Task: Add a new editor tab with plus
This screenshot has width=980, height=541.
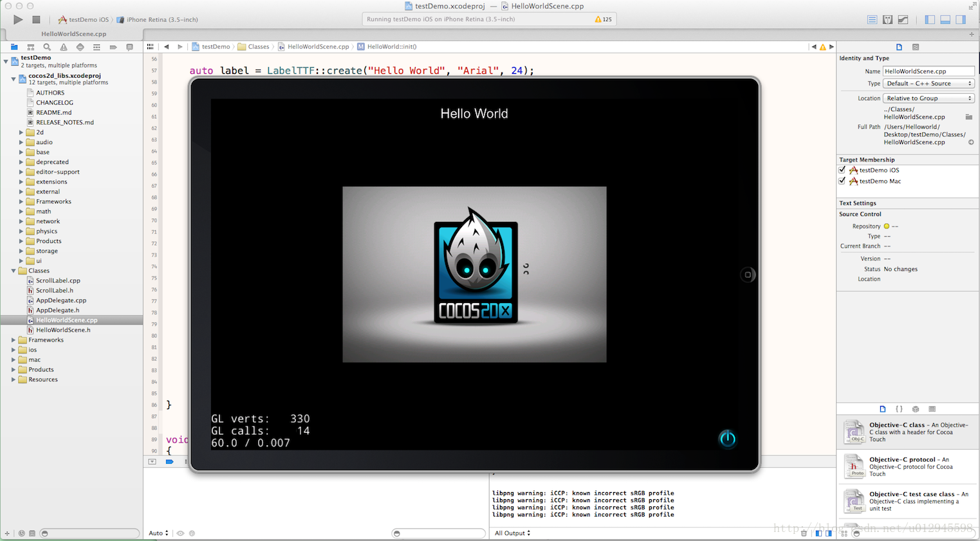Action: coord(972,34)
